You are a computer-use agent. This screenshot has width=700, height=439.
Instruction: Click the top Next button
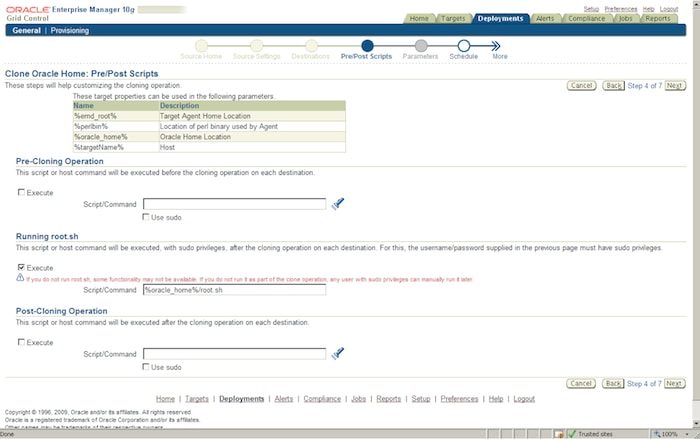[675, 85]
